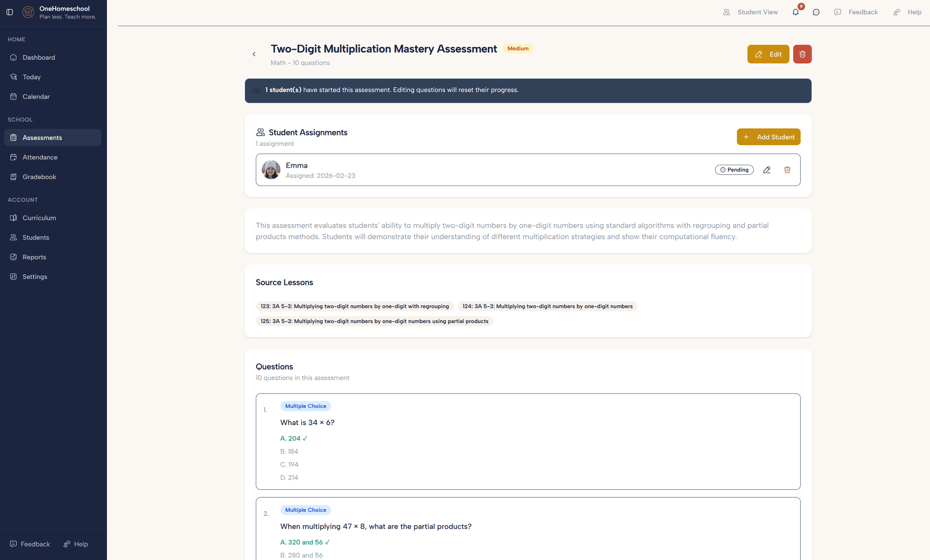Select answer choice A. 204 for question 1

tap(293, 438)
